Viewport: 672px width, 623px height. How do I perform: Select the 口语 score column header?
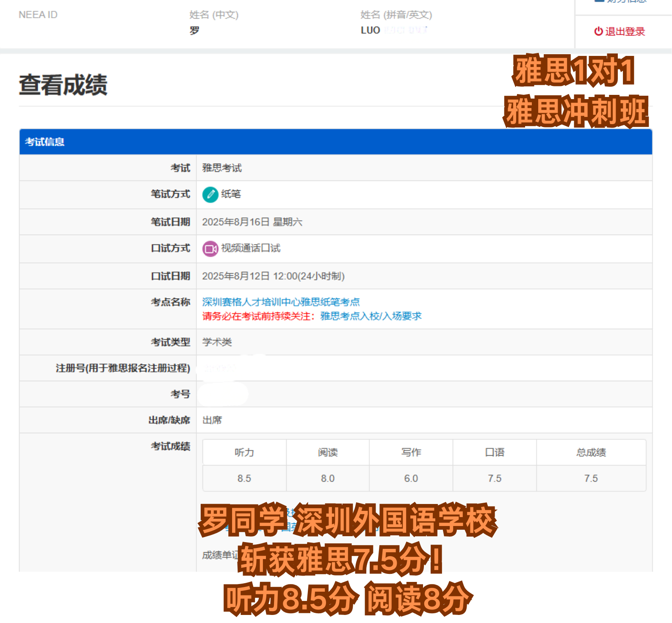495,452
